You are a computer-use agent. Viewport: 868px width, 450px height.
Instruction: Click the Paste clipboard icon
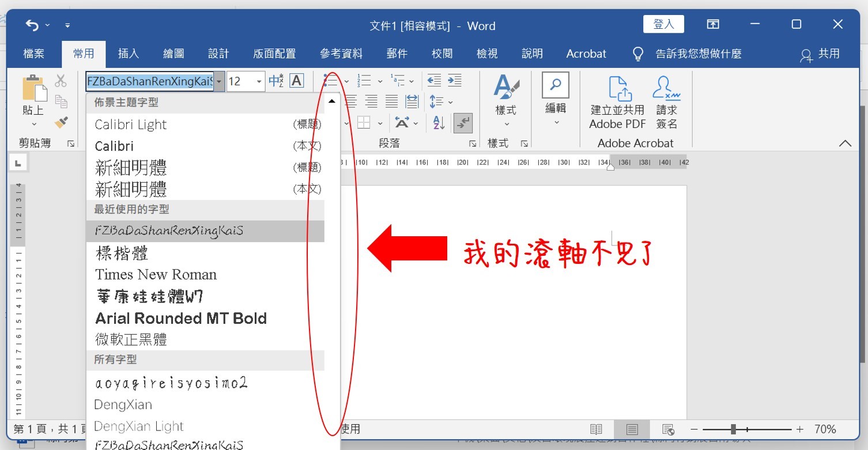click(34, 88)
